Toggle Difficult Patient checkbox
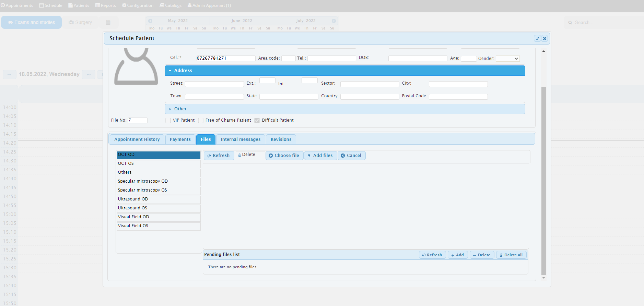 click(x=257, y=120)
